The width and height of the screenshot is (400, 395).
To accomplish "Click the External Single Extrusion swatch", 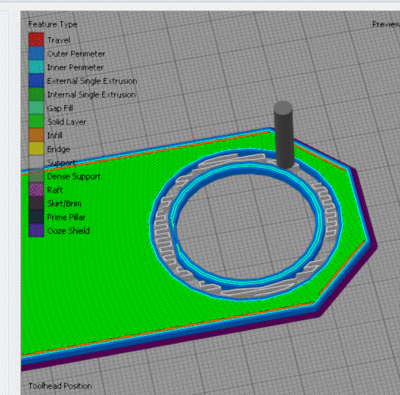I will [36, 80].
